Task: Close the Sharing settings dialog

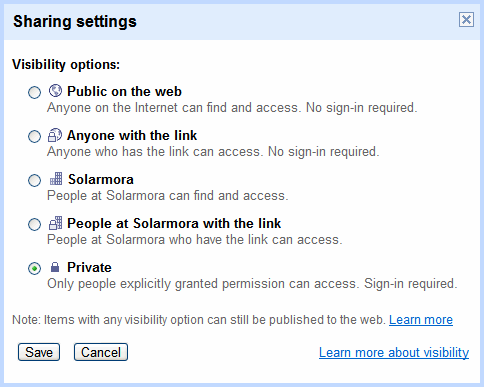Action: tap(466, 20)
